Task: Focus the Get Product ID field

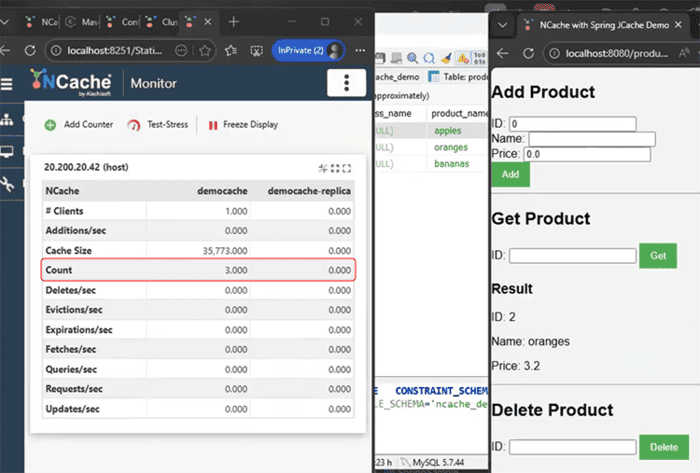Action: pos(573,256)
